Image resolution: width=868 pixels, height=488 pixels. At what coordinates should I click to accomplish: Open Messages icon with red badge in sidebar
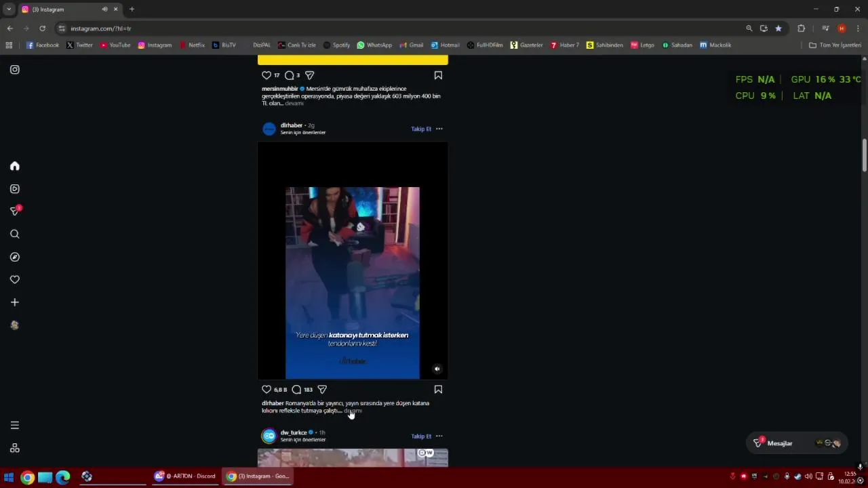[x=15, y=211]
